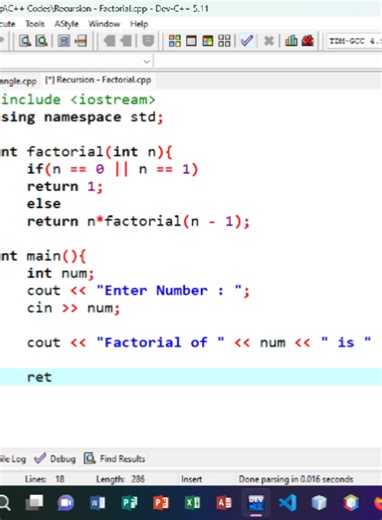The height and width of the screenshot is (520, 382).
Task: Click the 'cin >> num;' code line
Action: 73,308
